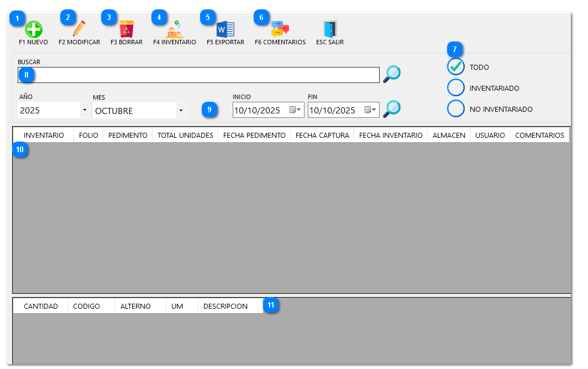
Task: Select the INVENTARIADO radio option
Action: coord(456,88)
